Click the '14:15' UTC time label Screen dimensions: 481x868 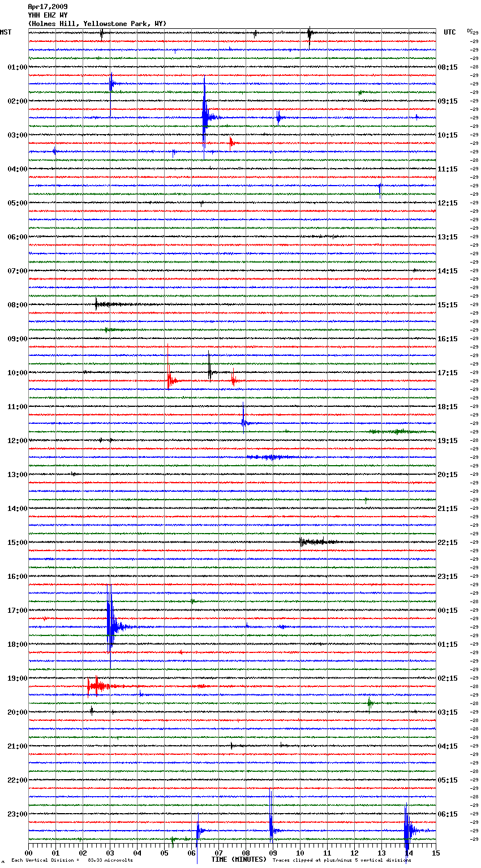click(x=448, y=271)
